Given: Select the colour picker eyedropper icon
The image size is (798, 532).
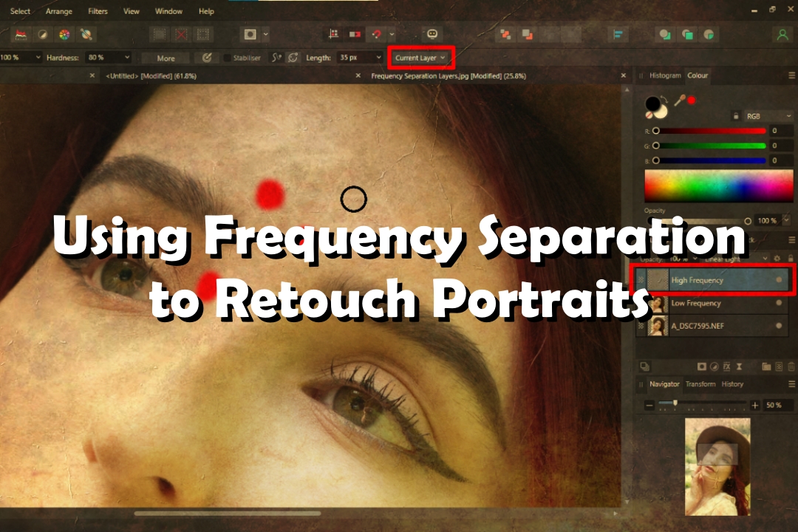Looking at the screenshot, I should click(x=679, y=100).
